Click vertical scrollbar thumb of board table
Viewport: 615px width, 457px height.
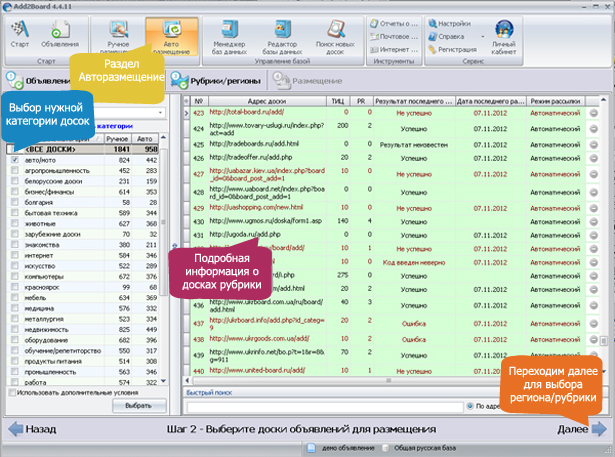(x=604, y=340)
